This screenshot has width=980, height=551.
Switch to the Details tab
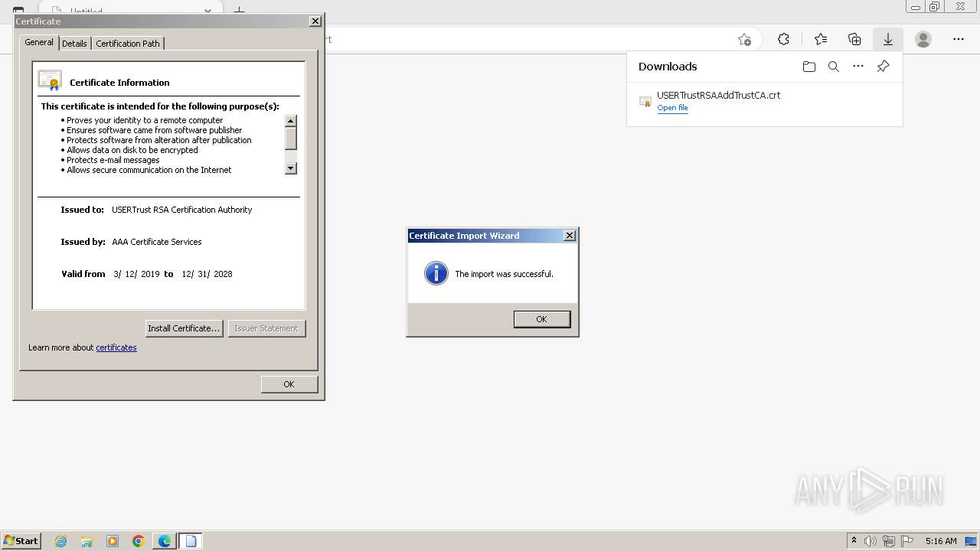(x=74, y=44)
